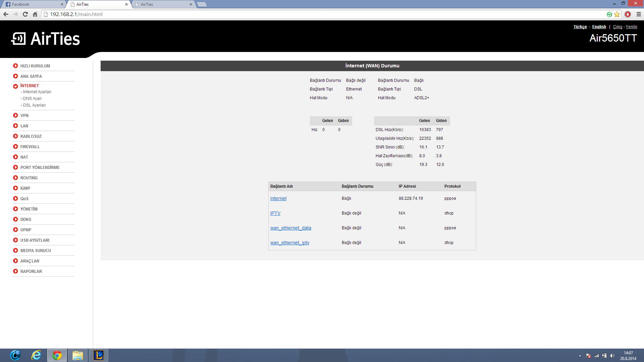This screenshot has width=644, height=362.
Task: Click Air5650TT model name
Action: click(x=613, y=38)
